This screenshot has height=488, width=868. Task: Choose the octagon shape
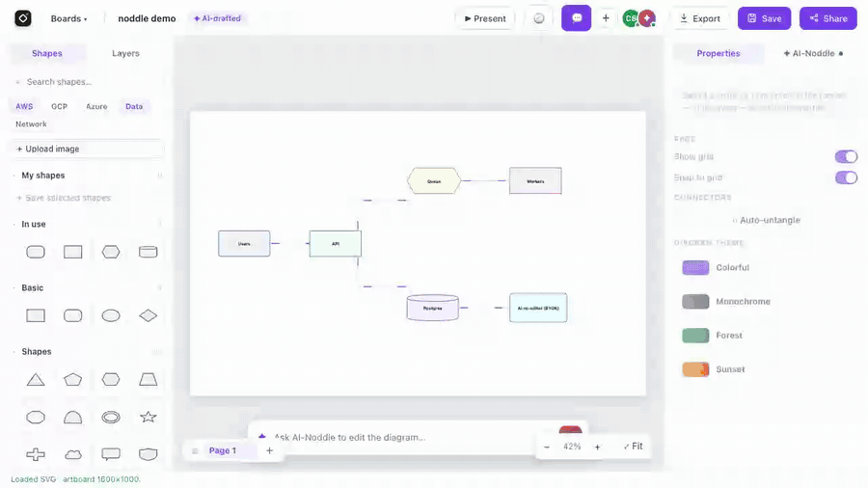coord(36,418)
